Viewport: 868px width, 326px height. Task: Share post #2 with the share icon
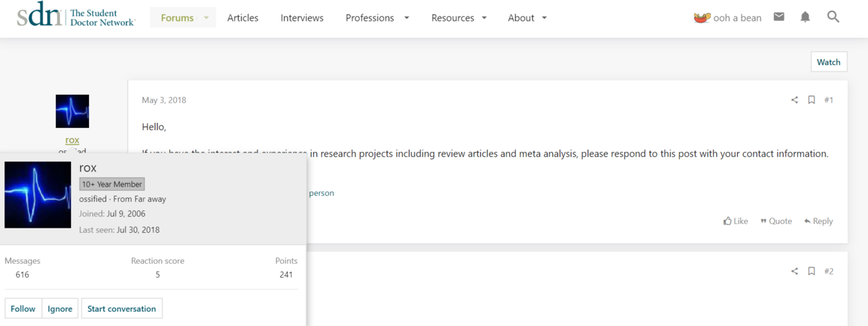click(794, 271)
